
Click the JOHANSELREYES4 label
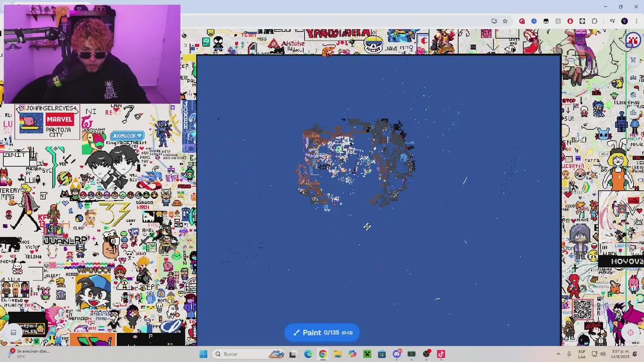tap(49, 108)
